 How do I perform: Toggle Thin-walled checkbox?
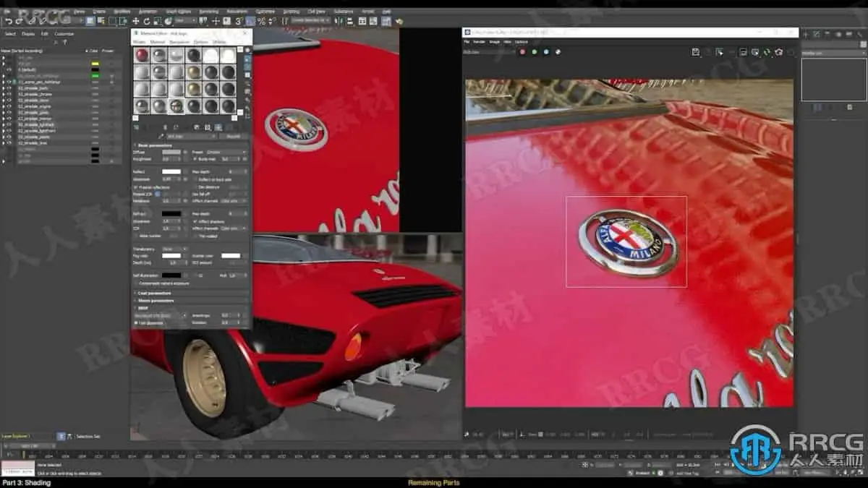195,236
